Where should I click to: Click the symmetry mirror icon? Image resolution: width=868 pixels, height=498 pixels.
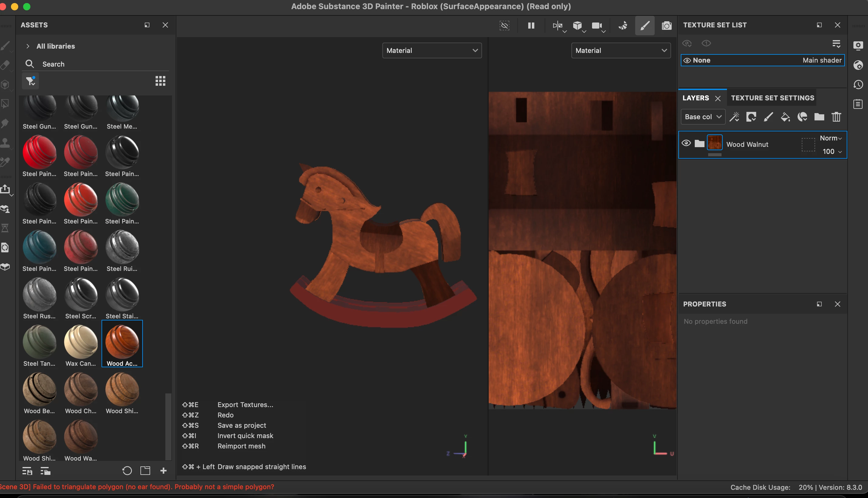click(x=557, y=26)
